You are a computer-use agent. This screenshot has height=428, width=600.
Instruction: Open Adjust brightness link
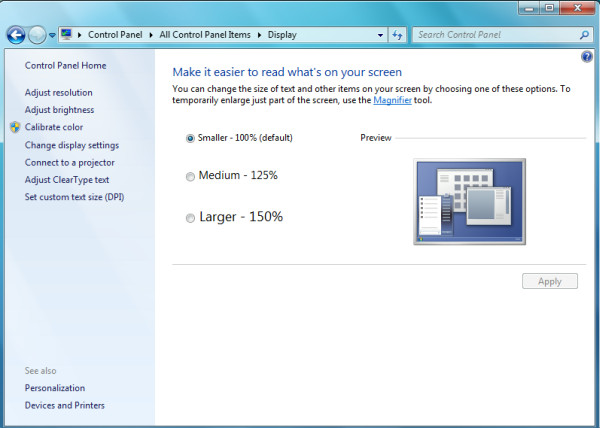[x=59, y=110]
